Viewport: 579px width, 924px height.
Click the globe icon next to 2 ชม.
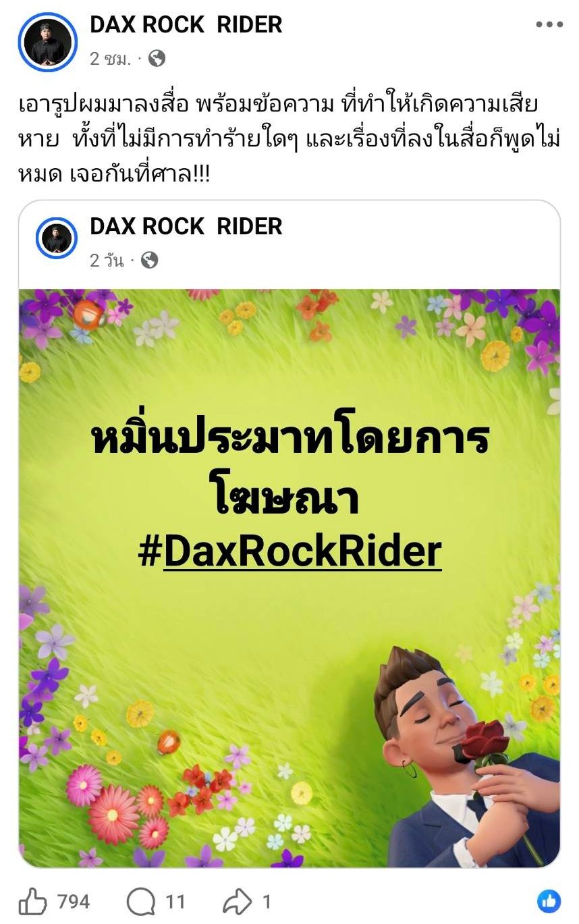pos(157,59)
